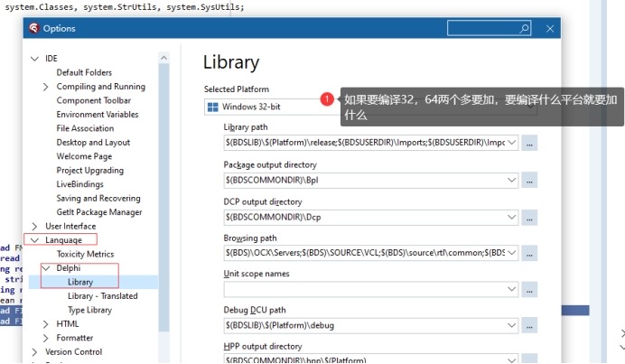
Task: Select Desktop and Layout item
Action: 93,143
